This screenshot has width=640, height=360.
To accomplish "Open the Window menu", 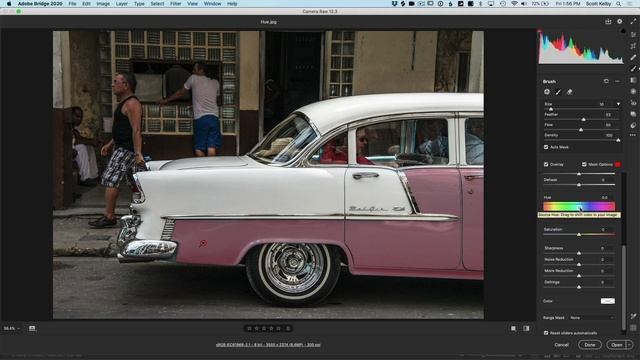I will pos(212,4).
